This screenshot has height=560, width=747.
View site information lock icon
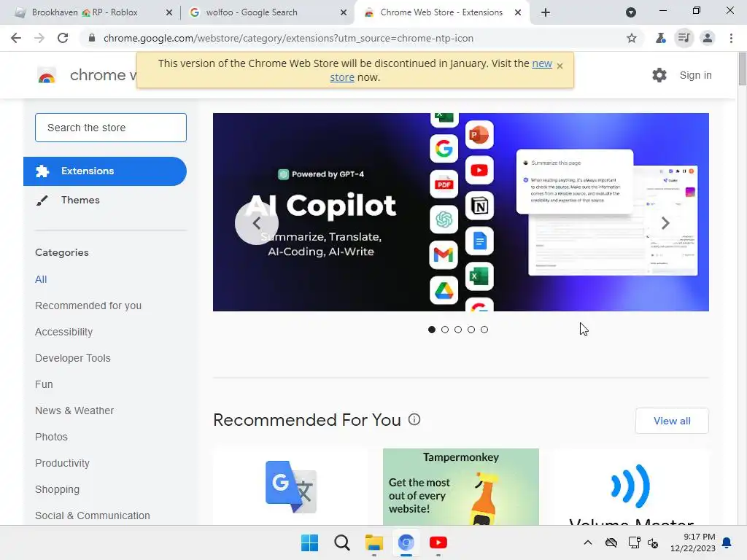(92, 38)
